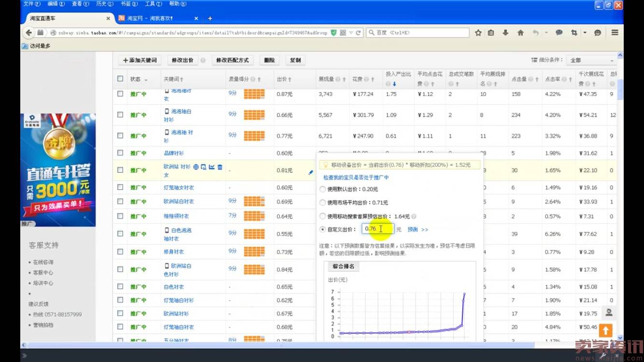
Task: Switch to the 淘宝网 - 淘我喜欢 tab
Action: tap(158, 18)
